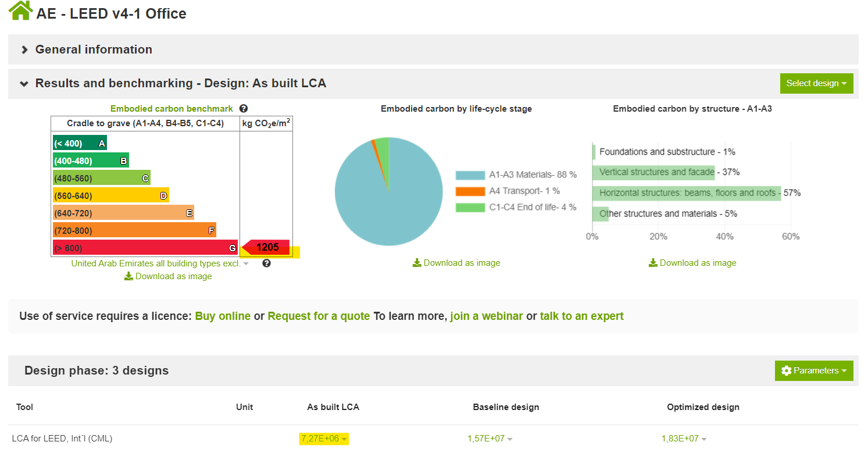Viewport: 868px width, 449px height.
Task: Click help icon next to United Arab Emirates benchmark
Action: point(266,263)
